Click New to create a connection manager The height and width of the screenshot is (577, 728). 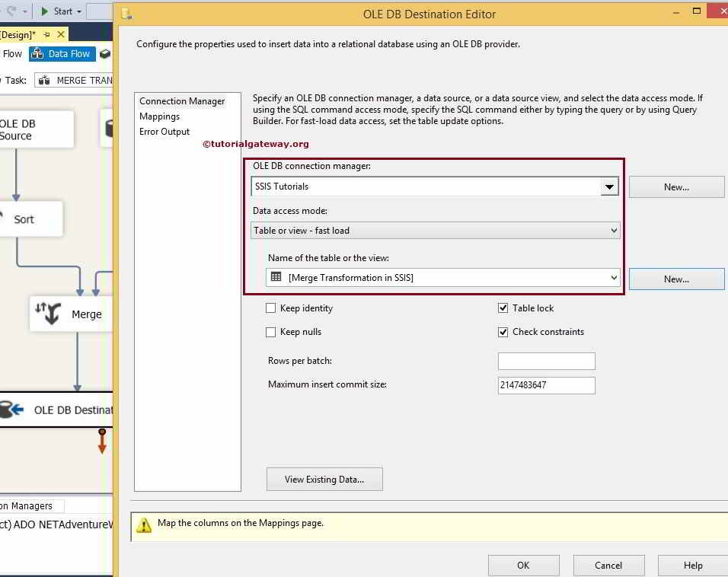[x=676, y=186]
